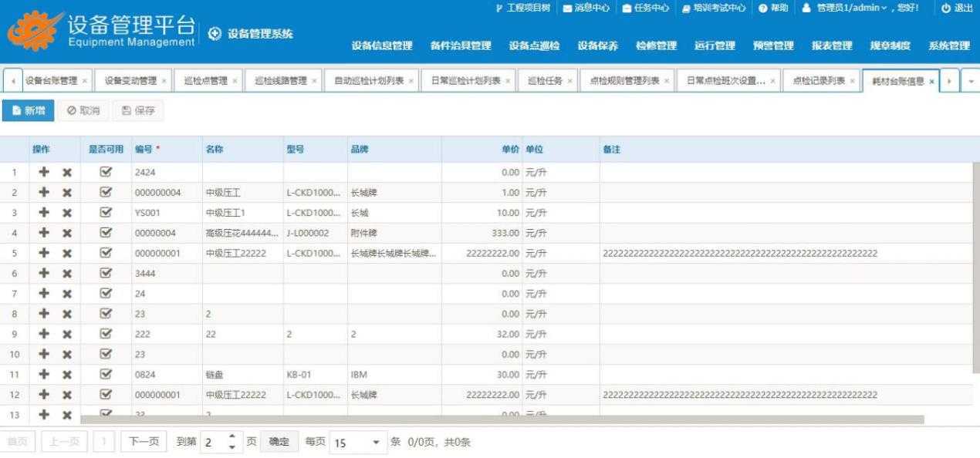Uncheck 是否可用 checkbox in row 2
This screenshot has width=980, height=458.
pos(106,193)
